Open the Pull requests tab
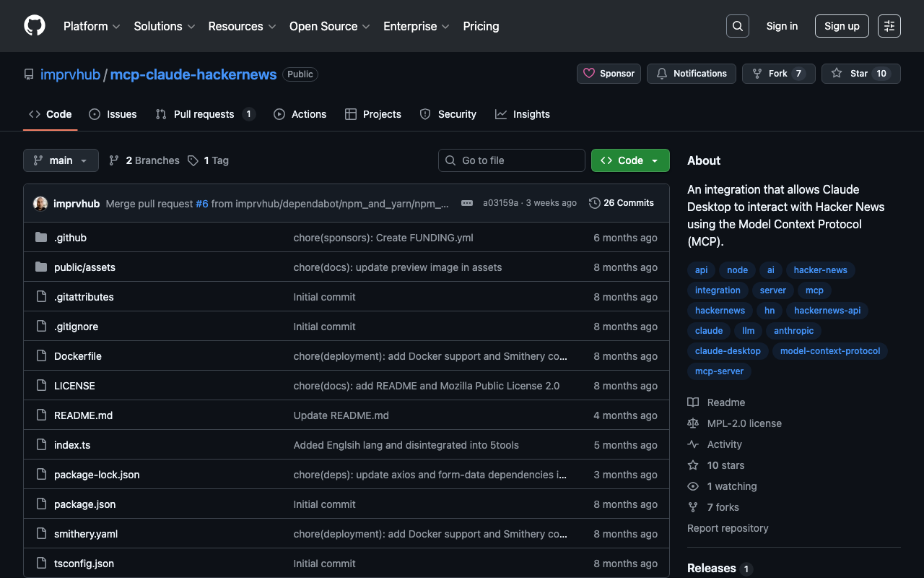This screenshot has height=578, width=924. 205,114
